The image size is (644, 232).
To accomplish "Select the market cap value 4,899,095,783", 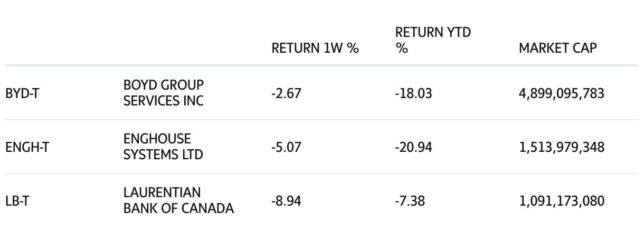I will 562,94.
